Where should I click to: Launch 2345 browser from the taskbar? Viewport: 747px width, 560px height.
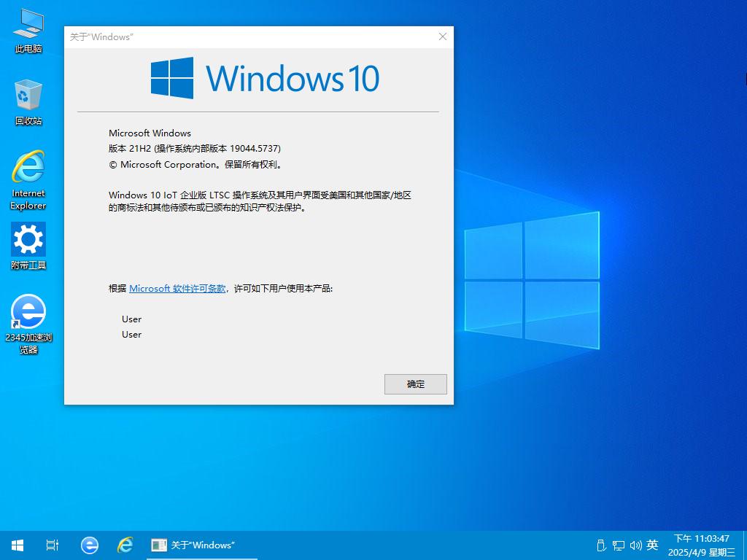pyautogui.click(x=90, y=545)
